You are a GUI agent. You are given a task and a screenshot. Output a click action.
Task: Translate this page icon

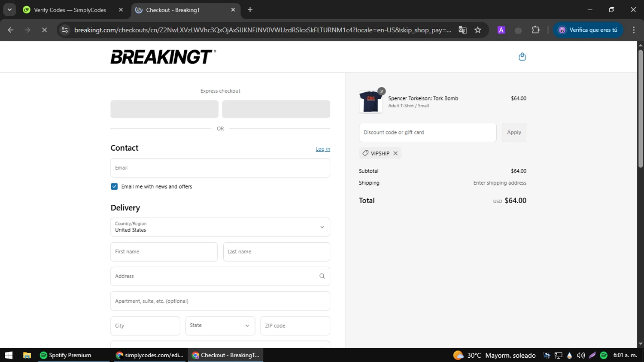pos(462,30)
